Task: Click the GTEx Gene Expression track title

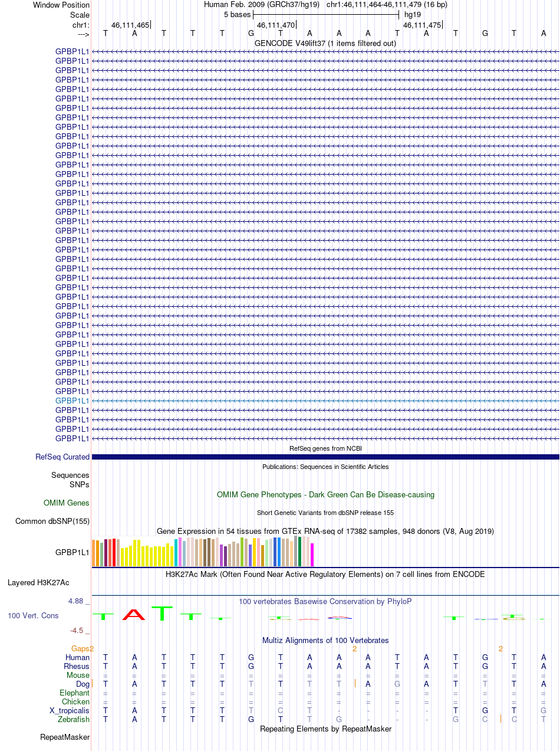Action: coord(325,532)
